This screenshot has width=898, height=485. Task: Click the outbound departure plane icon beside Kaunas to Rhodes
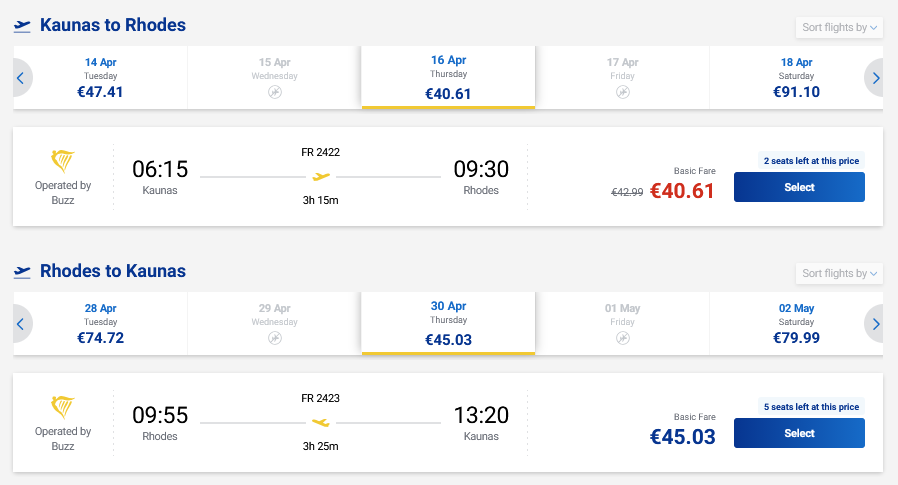click(22, 27)
